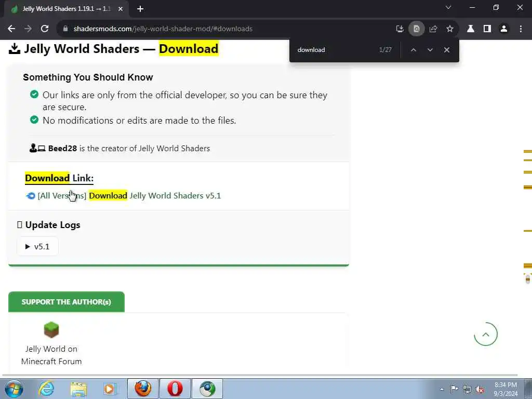The height and width of the screenshot is (399, 532).
Task: Reload the shadersmods page
Action: (x=45, y=29)
